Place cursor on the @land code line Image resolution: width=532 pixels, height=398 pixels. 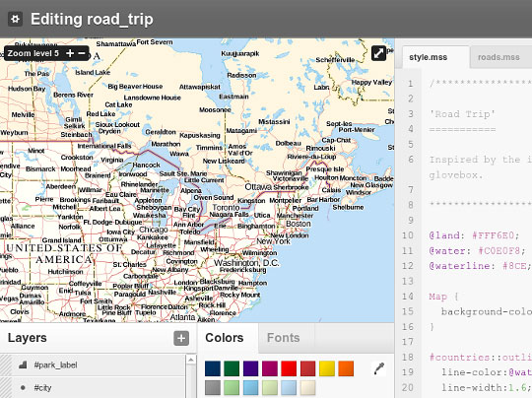(474, 235)
